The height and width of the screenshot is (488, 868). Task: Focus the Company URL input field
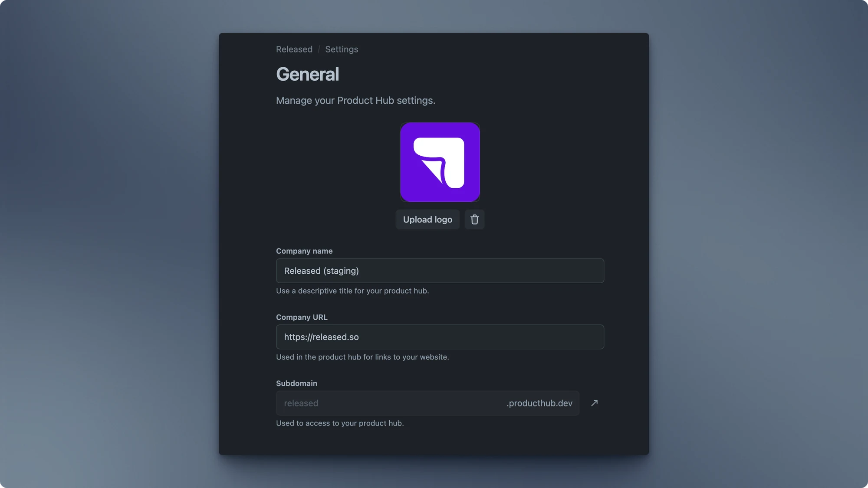440,337
